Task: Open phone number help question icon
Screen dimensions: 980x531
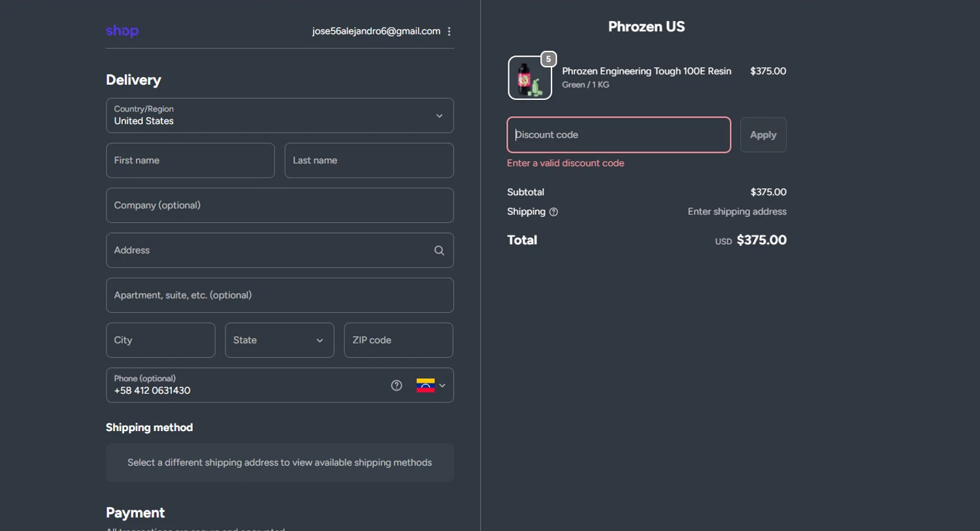Action: coord(397,385)
